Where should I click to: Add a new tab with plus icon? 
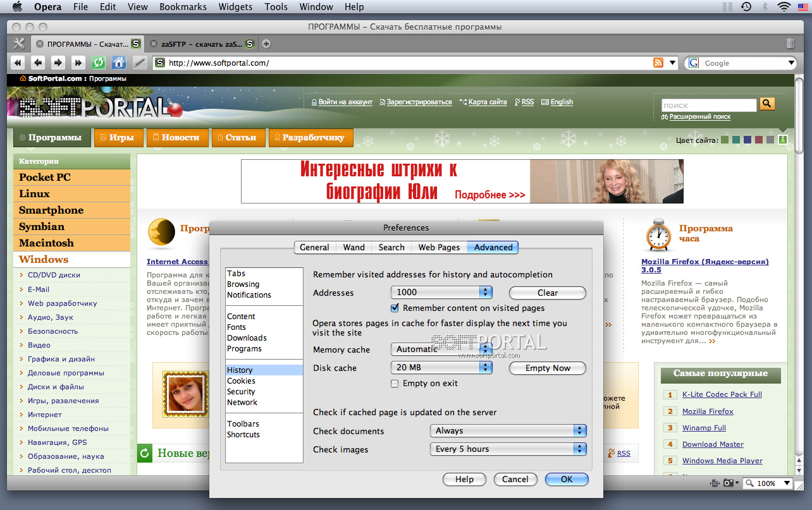click(x=266, y=44)
